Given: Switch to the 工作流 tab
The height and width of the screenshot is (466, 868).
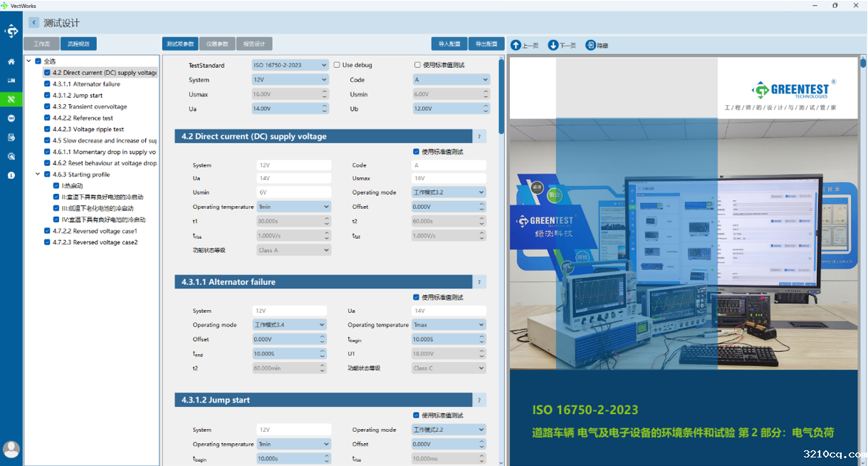Looking at the screenshot, I should pos(41,44).
